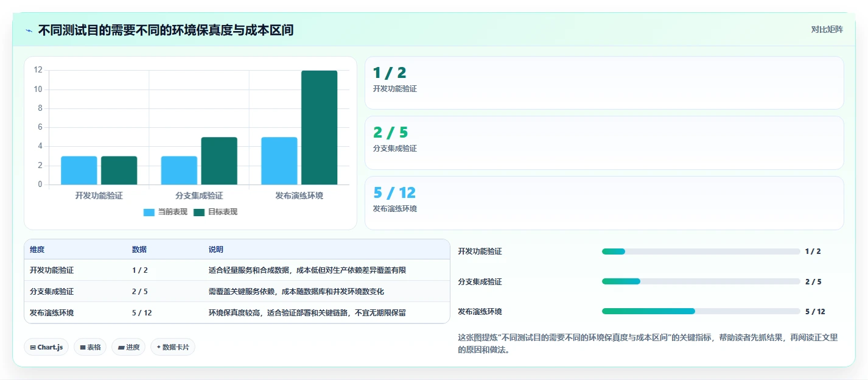Click description starting 适合轻量服务和合成数据
Screen dimensions: 868x380
point(307,270)
